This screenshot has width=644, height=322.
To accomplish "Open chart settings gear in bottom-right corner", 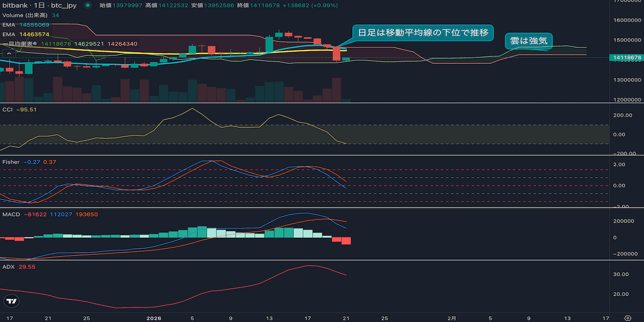I will click(627, 317).
